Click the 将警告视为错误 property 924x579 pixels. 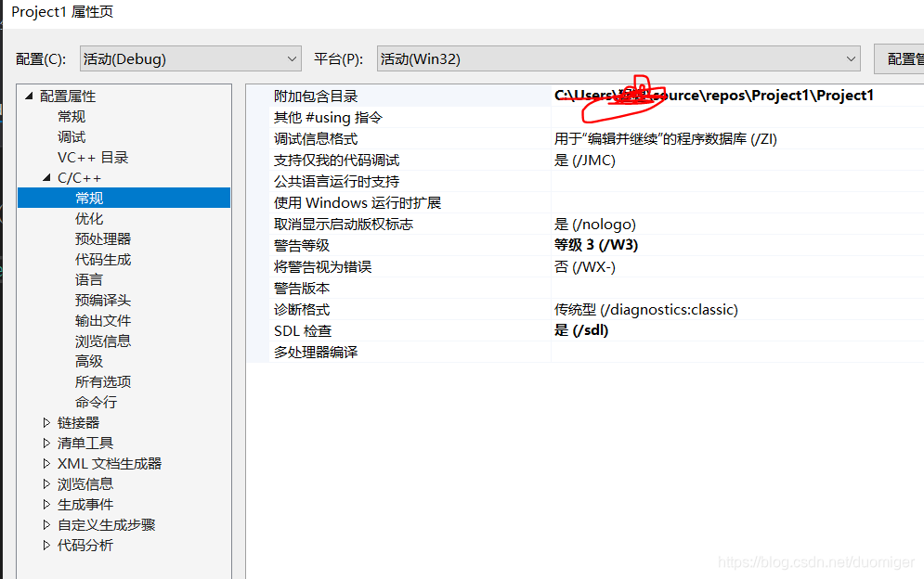[x=323, y=267]
